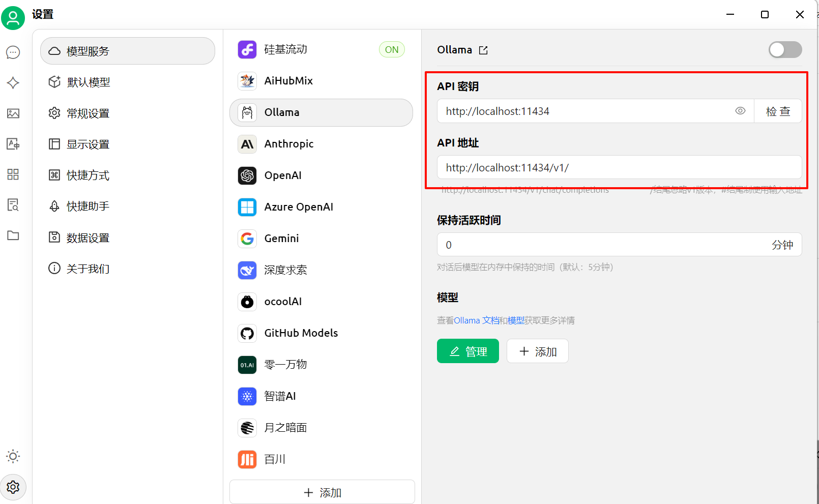Click the OpenAI provider logo
This screenshot has height=504, width=819.
(x=247, y=176)
